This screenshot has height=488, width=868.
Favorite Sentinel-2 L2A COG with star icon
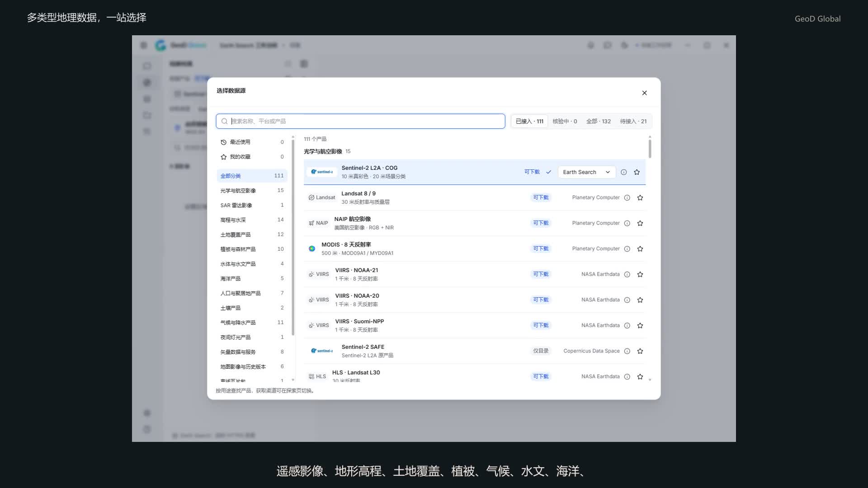637,172
